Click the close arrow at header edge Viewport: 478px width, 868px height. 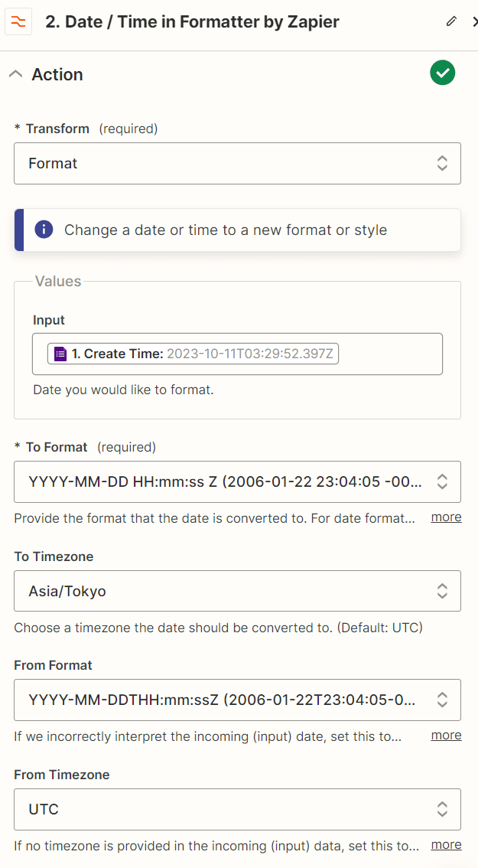[x=474, y=21]
